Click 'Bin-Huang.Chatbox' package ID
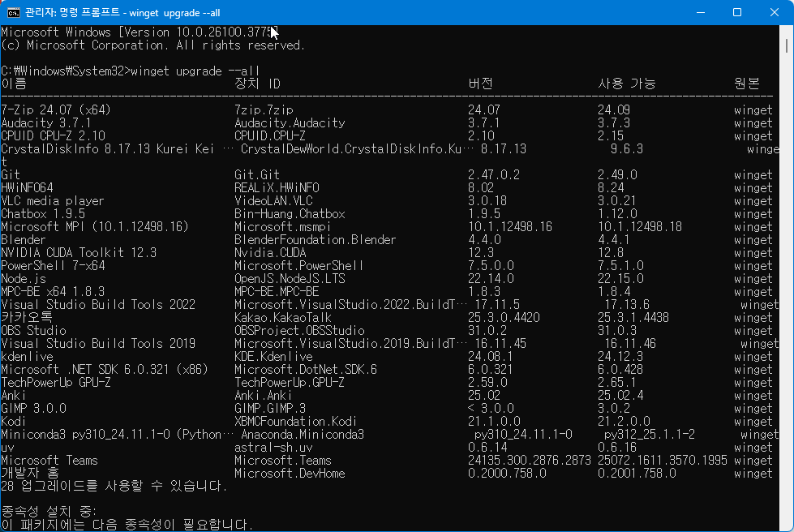The image size is (794, 532). pyautogui.click(x=290, y=214)
